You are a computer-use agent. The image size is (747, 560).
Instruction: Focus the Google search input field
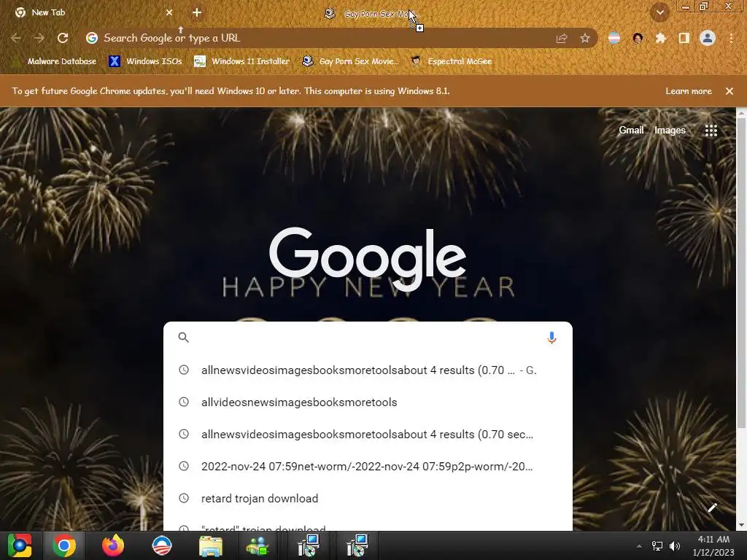[368, 338]
